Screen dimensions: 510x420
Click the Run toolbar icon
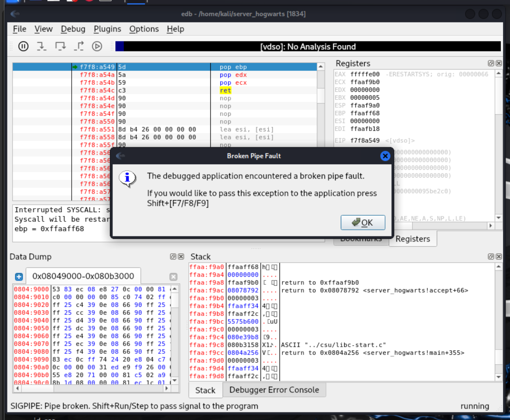[x=97, y=46]
